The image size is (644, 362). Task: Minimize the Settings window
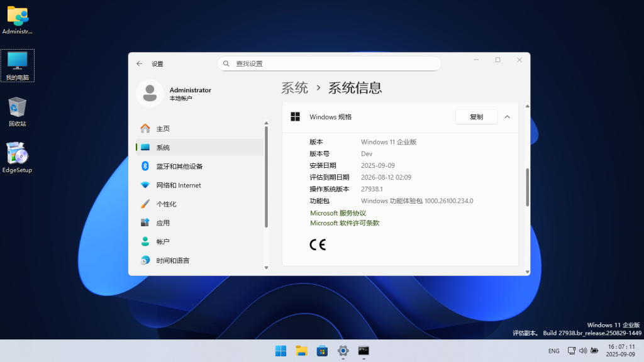(x=476, y=60)
